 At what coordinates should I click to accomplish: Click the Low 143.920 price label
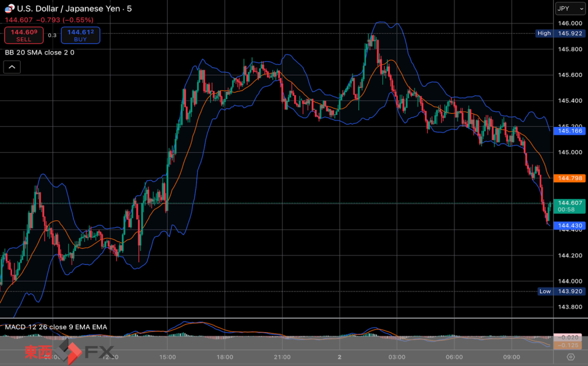click(561, 291)
